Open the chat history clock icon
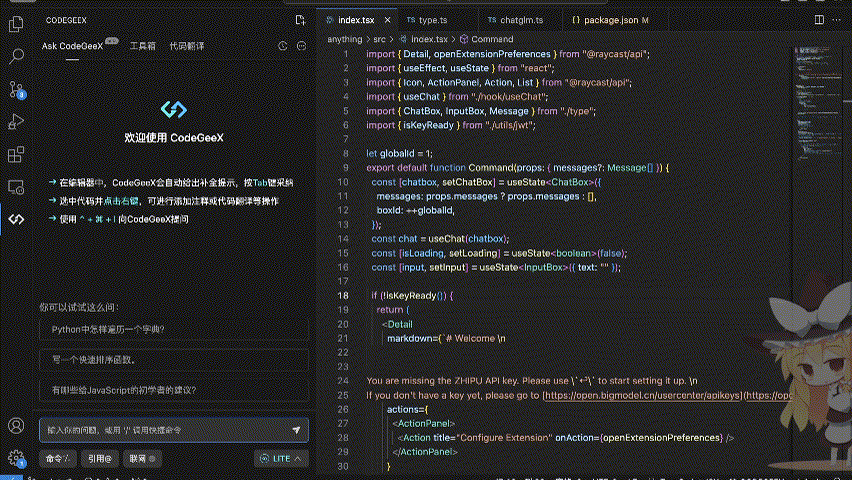852x480 pixels. (284, 46)
